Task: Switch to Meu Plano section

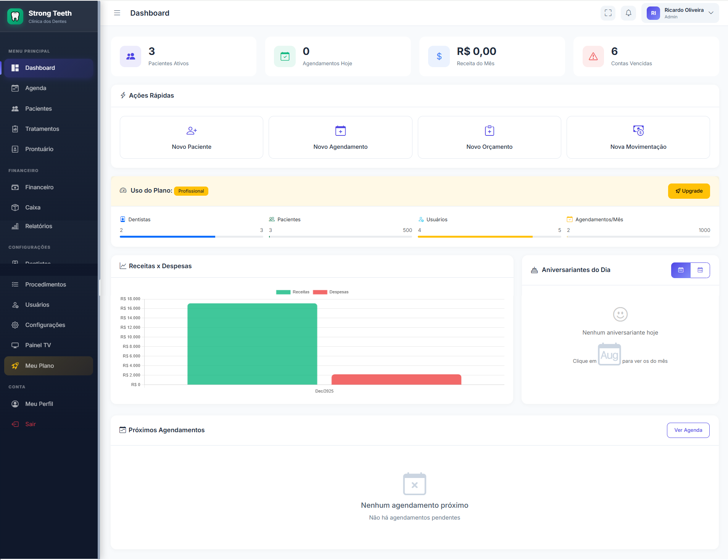Action: pyautogui.click(x=39, y=365)
